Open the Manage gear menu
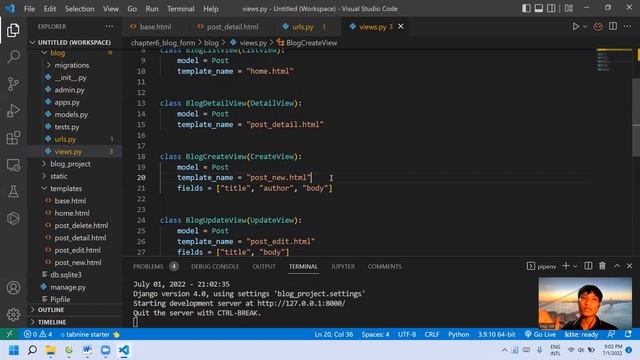 point(13,314)
